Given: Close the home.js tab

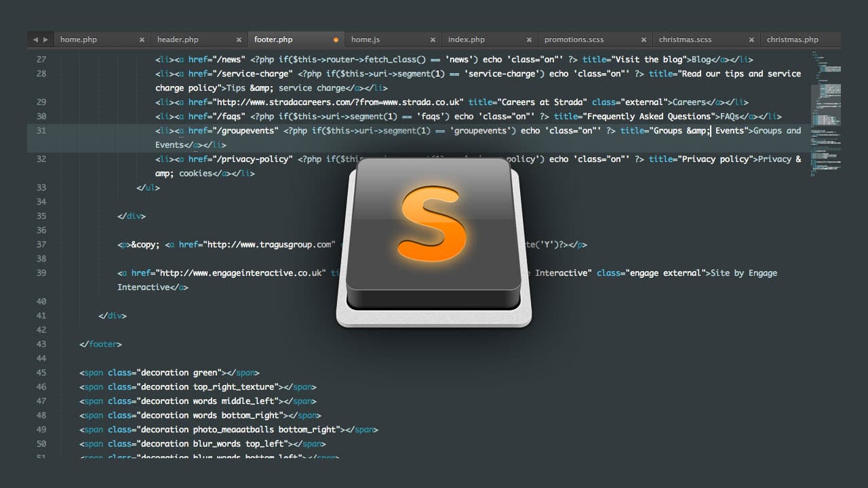Looking at the screenshot, I should coord(432,39).
